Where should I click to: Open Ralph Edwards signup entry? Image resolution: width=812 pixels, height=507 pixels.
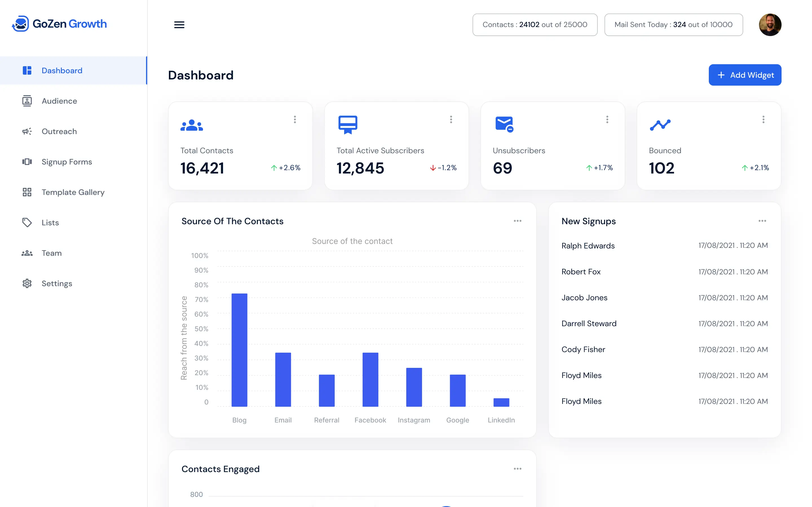[x=588, y=245]
